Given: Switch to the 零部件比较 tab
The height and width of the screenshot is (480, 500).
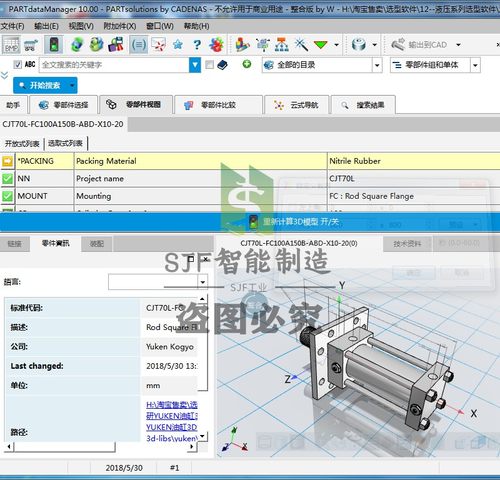Looking at the screenshot, I should click(218, 105).
